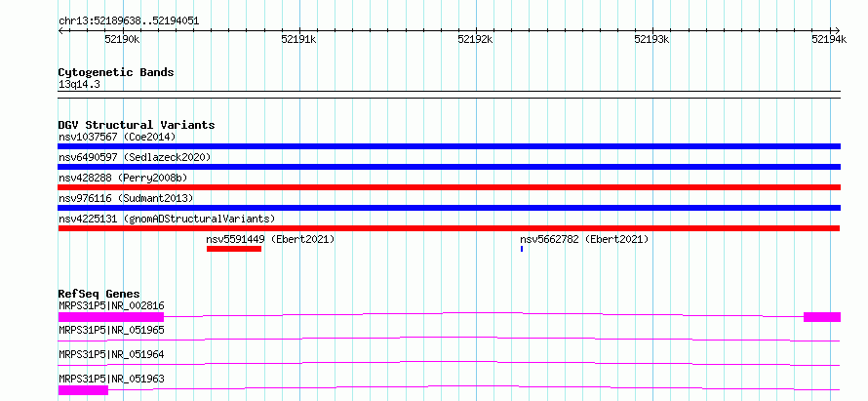Open nsv4225131 (gnomADStructuralVariants) label
The image size is (868, 401).
pos(167,219)
